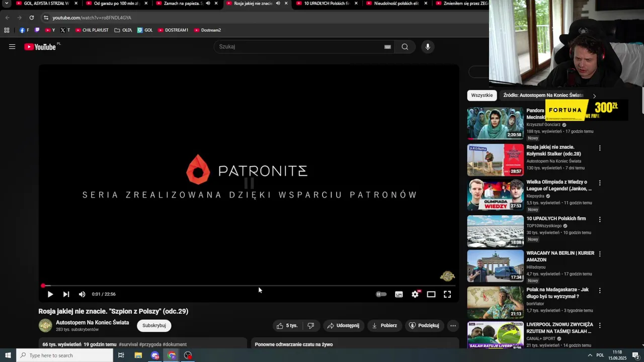Open the YouTube hamburger guide menu
Screen dimensions: 644x362
(x=12, y=47)
